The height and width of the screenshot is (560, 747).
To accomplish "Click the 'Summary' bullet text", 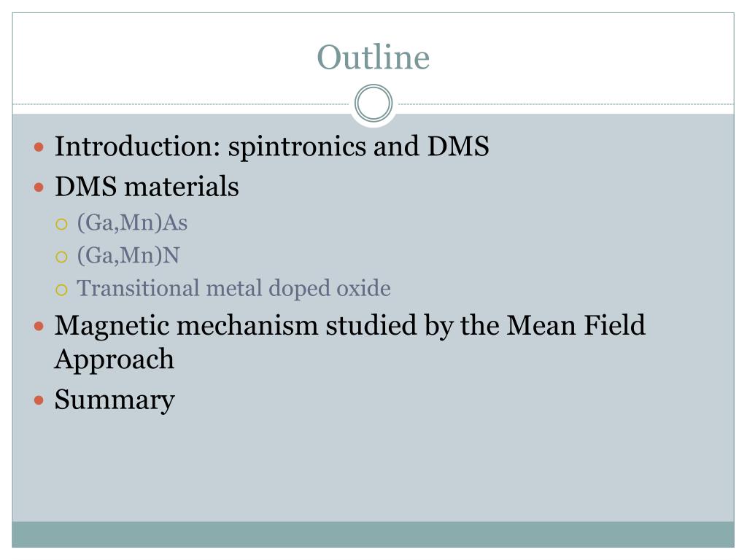I will 115,400.
